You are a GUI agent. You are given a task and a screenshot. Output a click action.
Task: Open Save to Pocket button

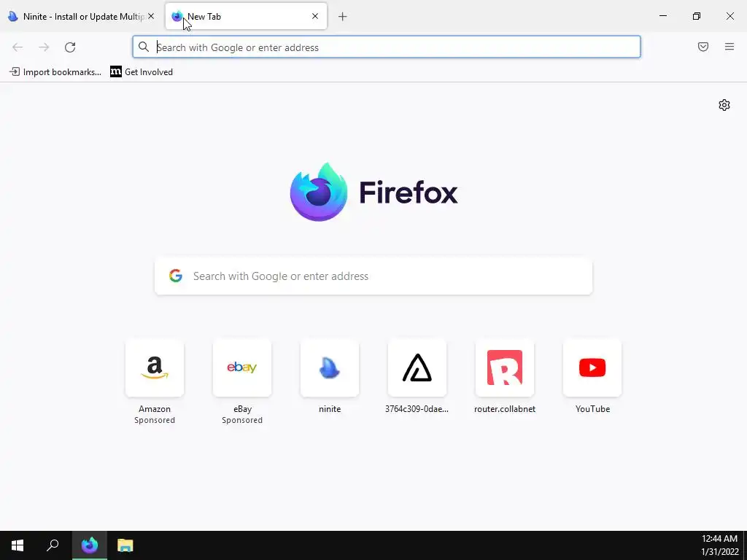coord(703,47)
